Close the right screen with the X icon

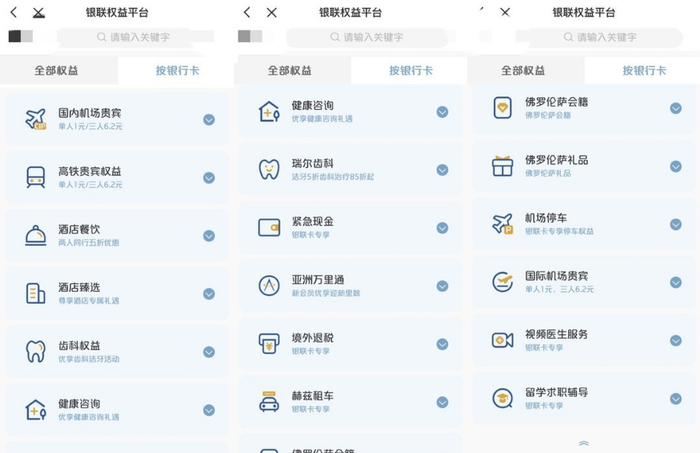coord(505,12)
